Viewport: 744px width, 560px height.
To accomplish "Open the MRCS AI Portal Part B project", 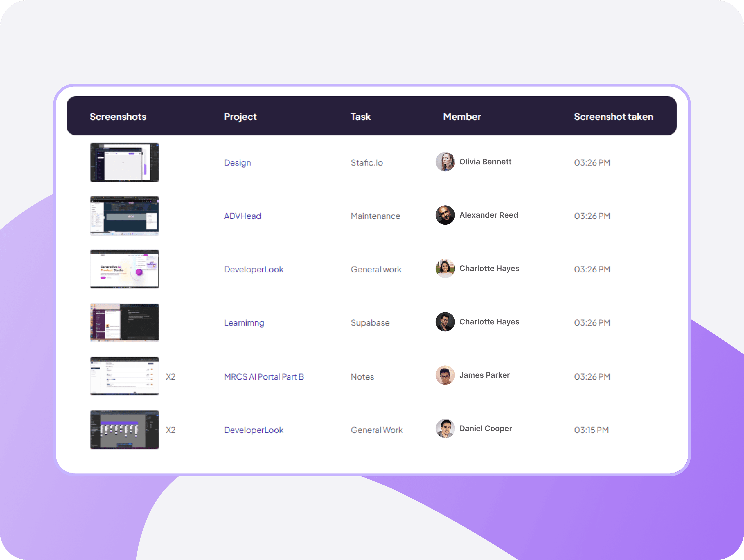I will pyautogui.click(x=264, y=377).
